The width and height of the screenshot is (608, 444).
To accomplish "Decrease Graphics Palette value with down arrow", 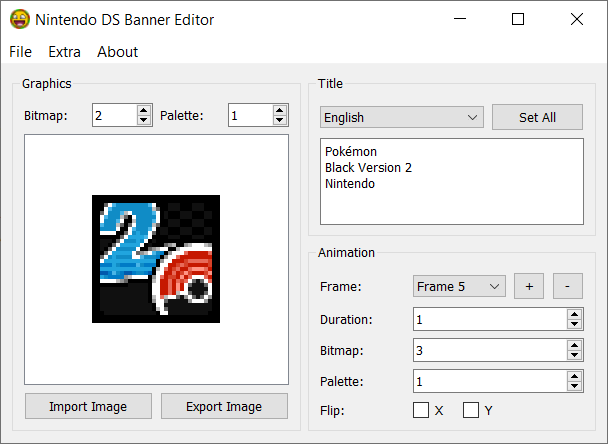I will click(x=280, y=120).
